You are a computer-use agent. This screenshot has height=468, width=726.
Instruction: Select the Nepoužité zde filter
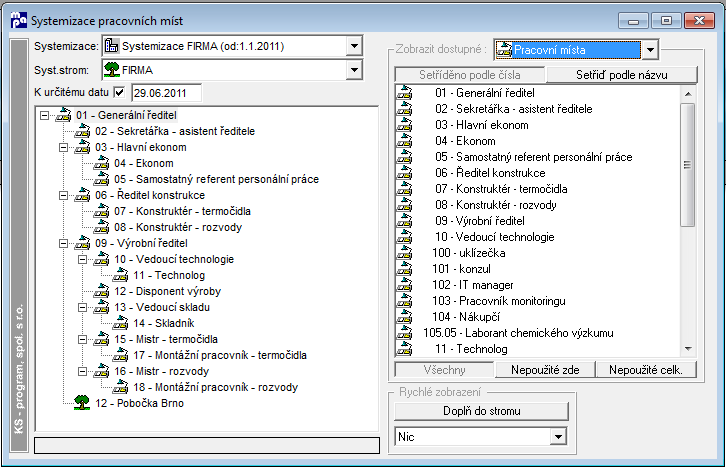click(x=545, y=370)
